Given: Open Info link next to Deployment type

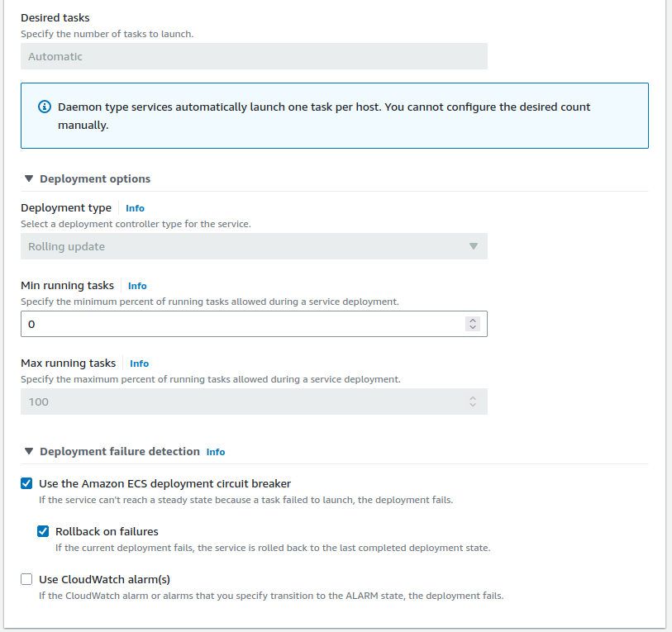Looking at the screenshot, I should pos(135,208).
